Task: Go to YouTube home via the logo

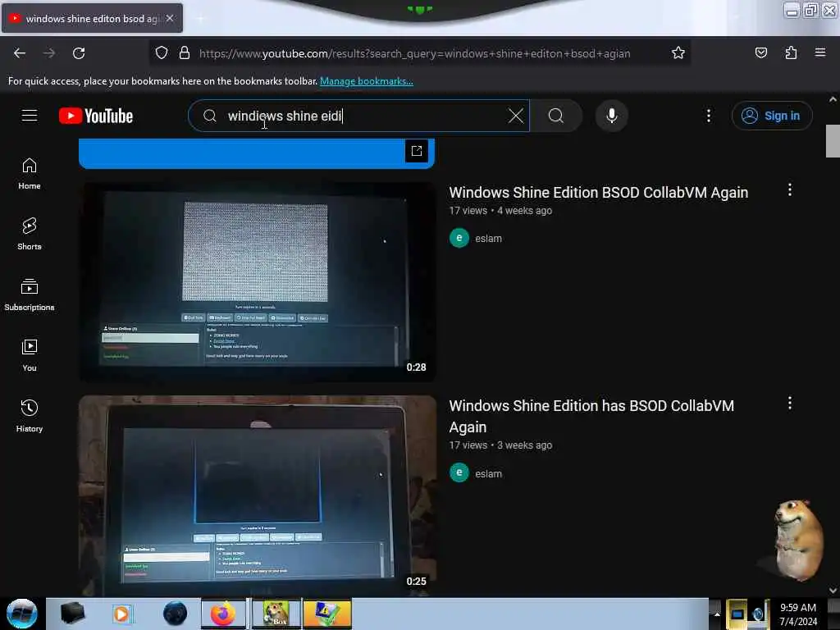Action: 96,116
